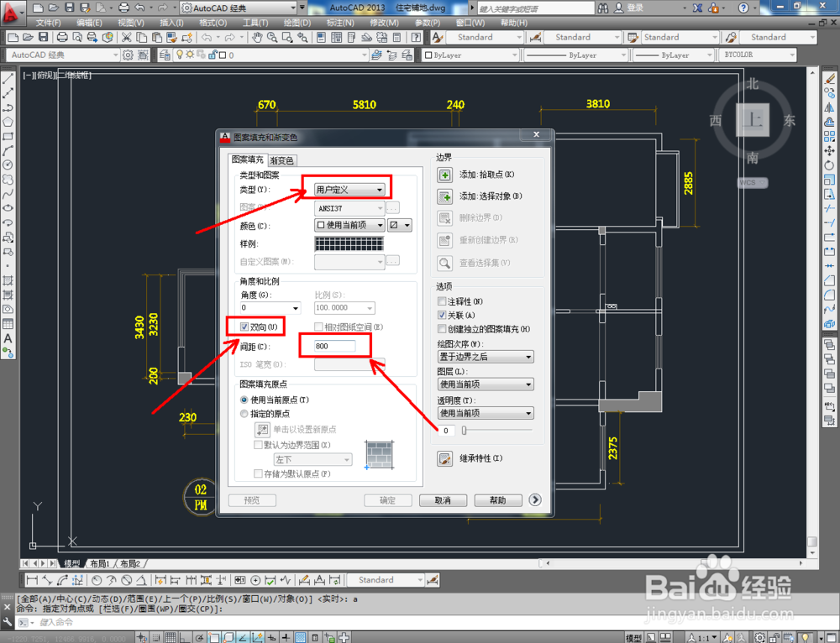Click the Help question mark toolbar icon
Viewport: 840px width, 643px height.
(417, 37)
